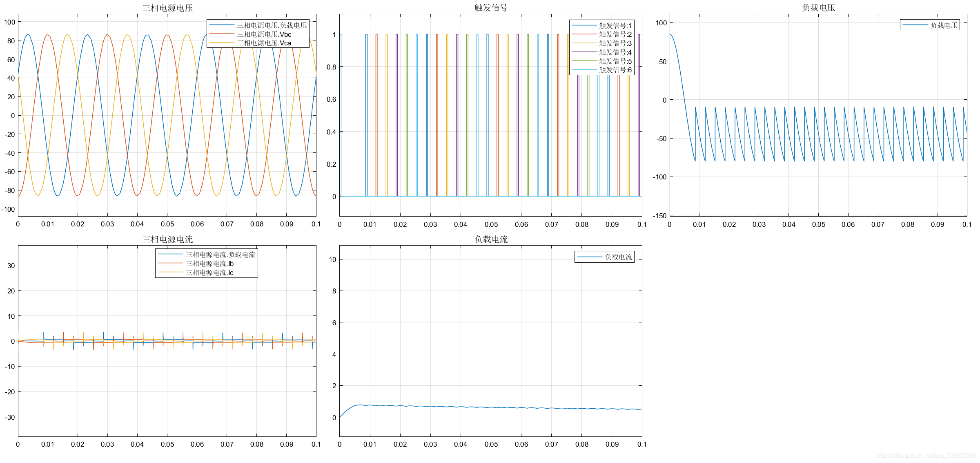Viewport: 980px width, 463px height.
Task: Click y-axis label 6 in 负载电流 plot
Action: coord(334,323)
